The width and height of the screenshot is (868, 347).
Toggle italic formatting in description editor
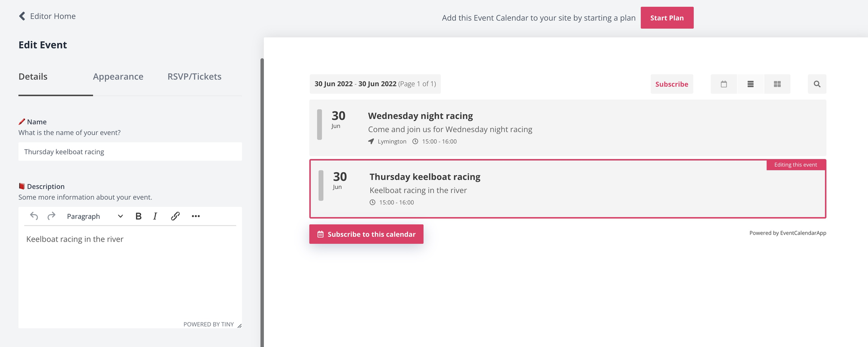point(155,216)
